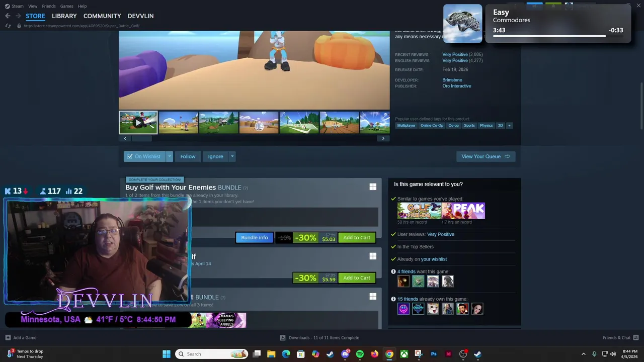Click the Follow button
The height and width of the screenshot is (362, 644).
[188, 156]
